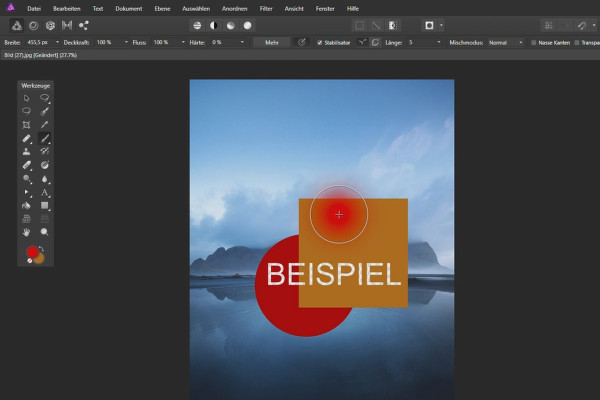Screen dimensions: 600x400
Task: Apply Auto Colours from the toolbar
Action: point(231,26)
